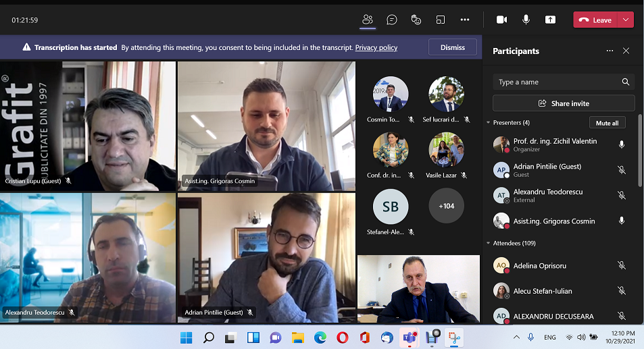Open the Rooms icon in toolbar
The width and height of the screenshot is (644, 349).
pos(441,20)
